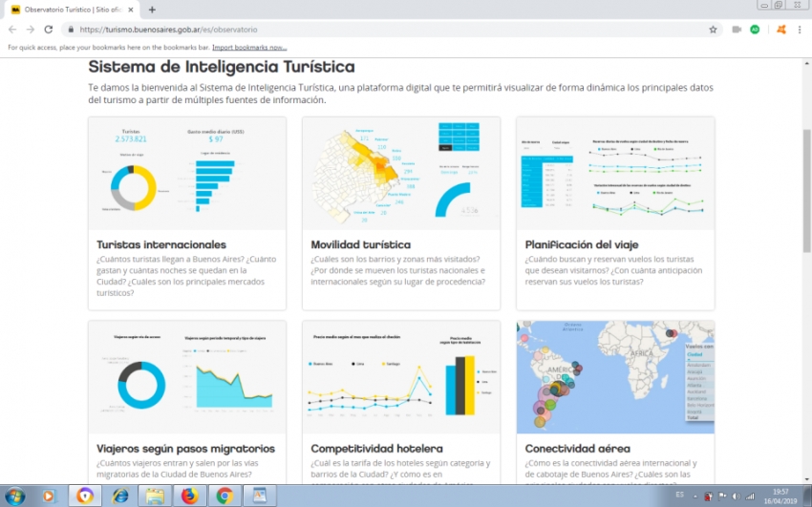Click the '$ 97' daily spend figure
This screenshot has height=507, width=812.
coord(216,139)
